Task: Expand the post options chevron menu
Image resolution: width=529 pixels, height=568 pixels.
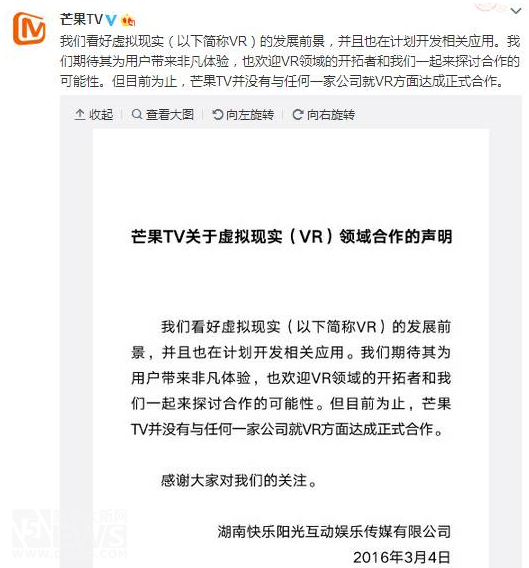Action: (x=515, y=11)
